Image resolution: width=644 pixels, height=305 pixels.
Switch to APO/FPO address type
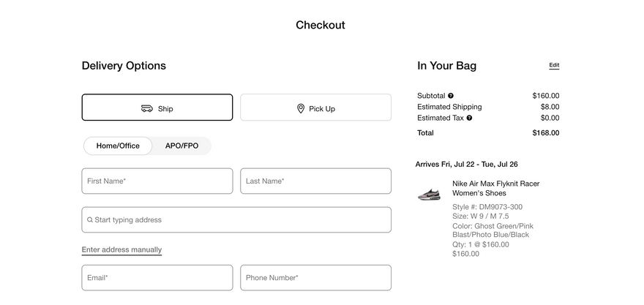coord(181,146)
